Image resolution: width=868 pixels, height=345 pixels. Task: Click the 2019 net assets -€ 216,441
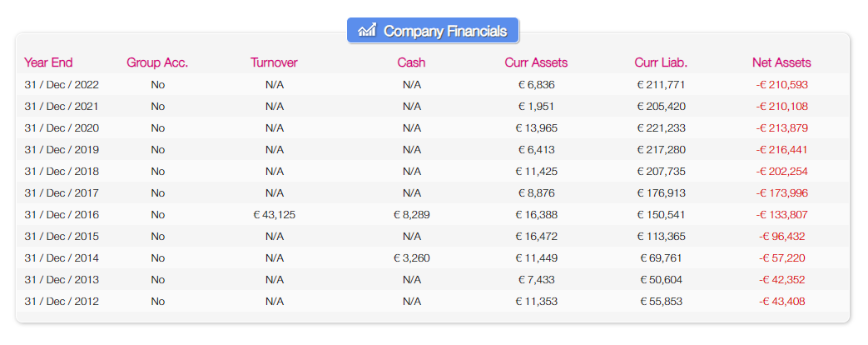[781, 150]
